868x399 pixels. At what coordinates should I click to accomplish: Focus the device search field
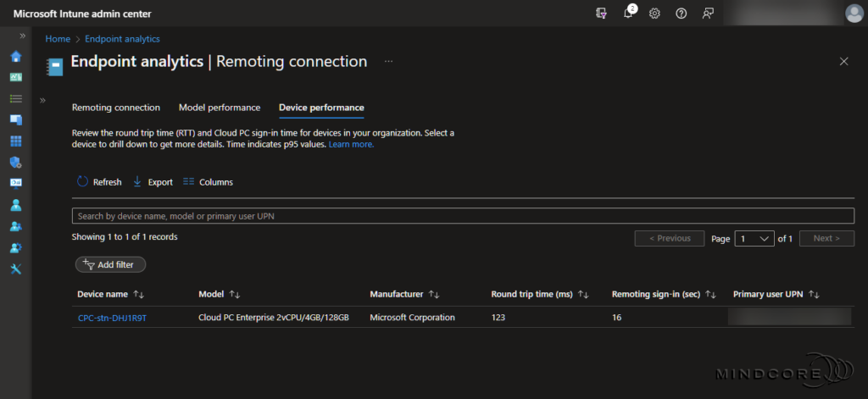(463, 216)
